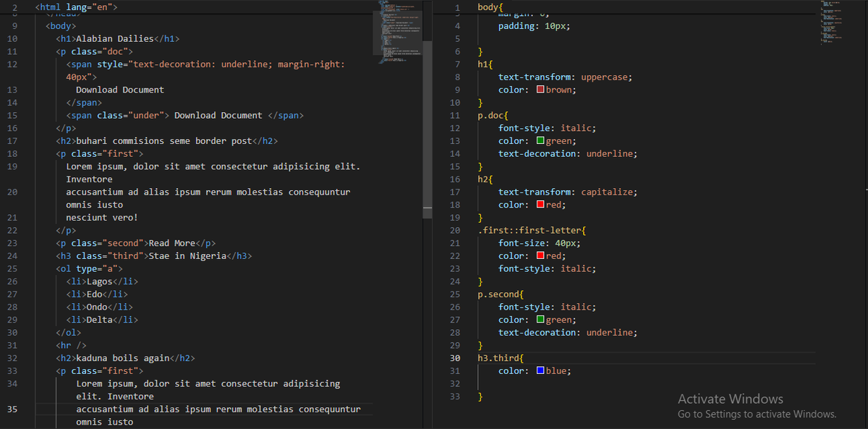
Task: Click the p.doc{ selector
Action: [x=493, y=116]
